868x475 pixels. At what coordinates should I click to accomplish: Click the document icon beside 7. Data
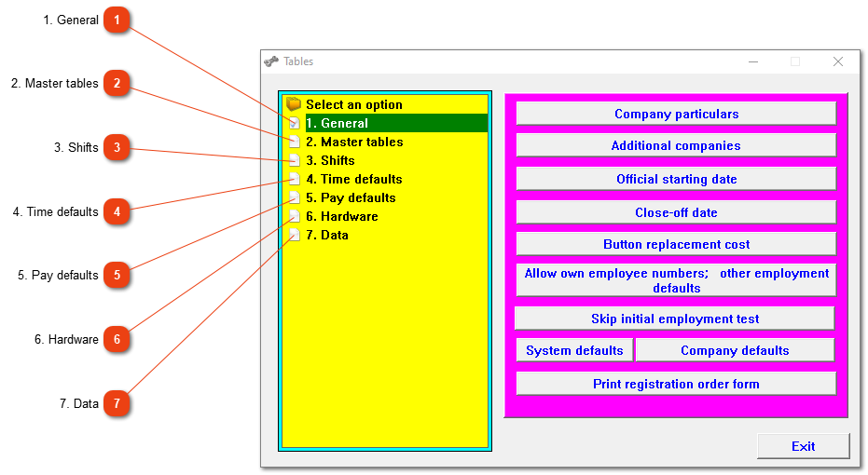295,235
